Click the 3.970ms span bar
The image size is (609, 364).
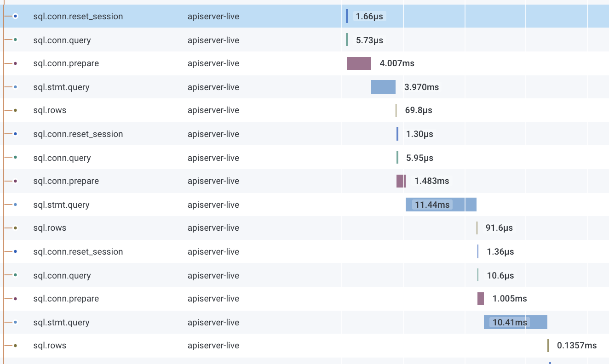pyautogui.click(x=383, y=87)
